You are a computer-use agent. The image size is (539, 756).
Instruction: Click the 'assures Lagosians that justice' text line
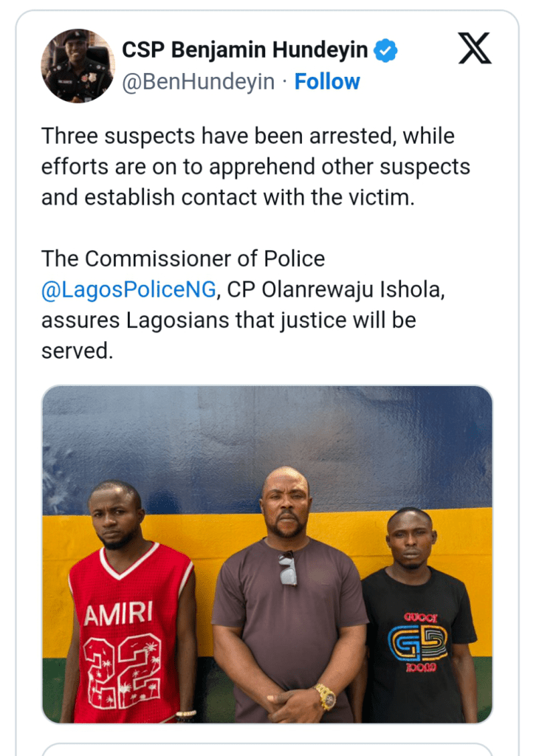point(229,320)
